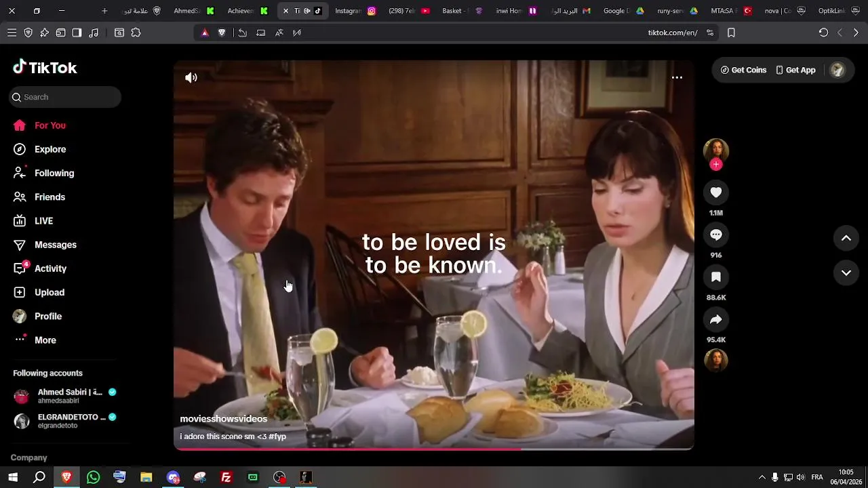Open Ahmed Sabiri's followed account

[65, 396]
